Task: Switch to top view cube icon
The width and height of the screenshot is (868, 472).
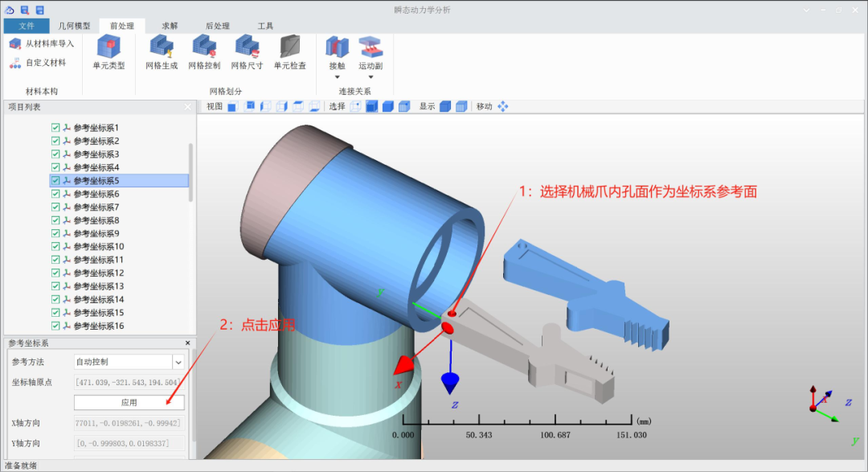Action: [x=298, y=106]
